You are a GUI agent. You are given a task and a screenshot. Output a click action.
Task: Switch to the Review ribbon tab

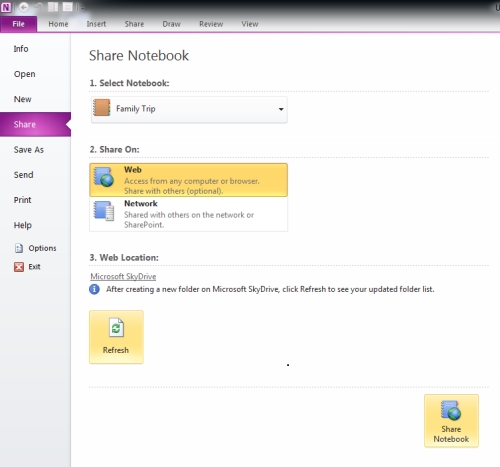(x=211, y=24)
